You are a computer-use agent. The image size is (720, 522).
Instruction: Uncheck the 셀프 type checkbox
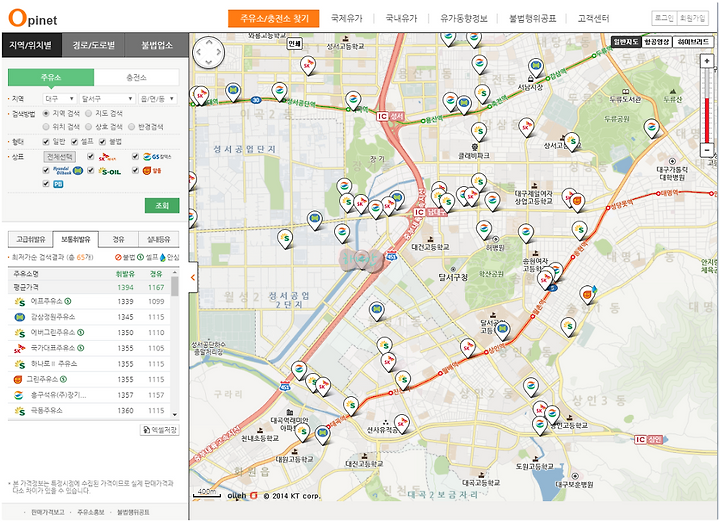tap(74, 141)
